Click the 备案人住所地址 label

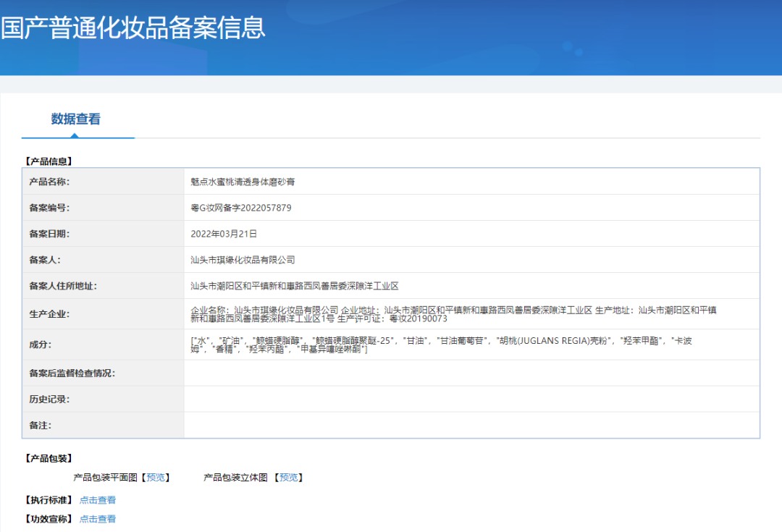coord(63,286)
